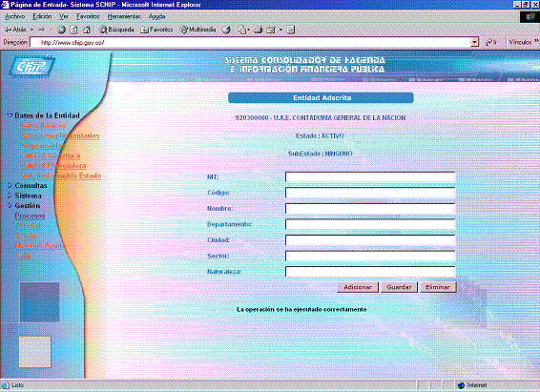Screen dimensions: 540x392
Task: Click the Internet Explorer title bar page icon
Action: [x=5, y=5]
